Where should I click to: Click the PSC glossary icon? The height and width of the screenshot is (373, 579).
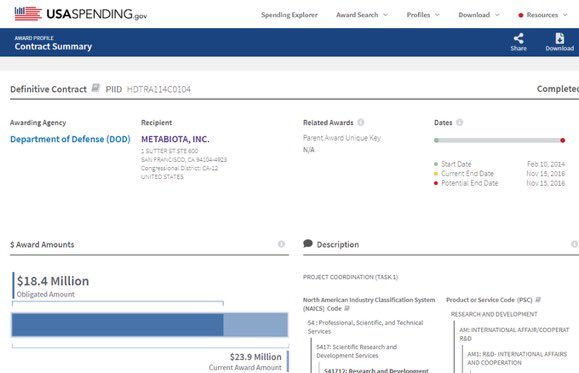point(538,300)
